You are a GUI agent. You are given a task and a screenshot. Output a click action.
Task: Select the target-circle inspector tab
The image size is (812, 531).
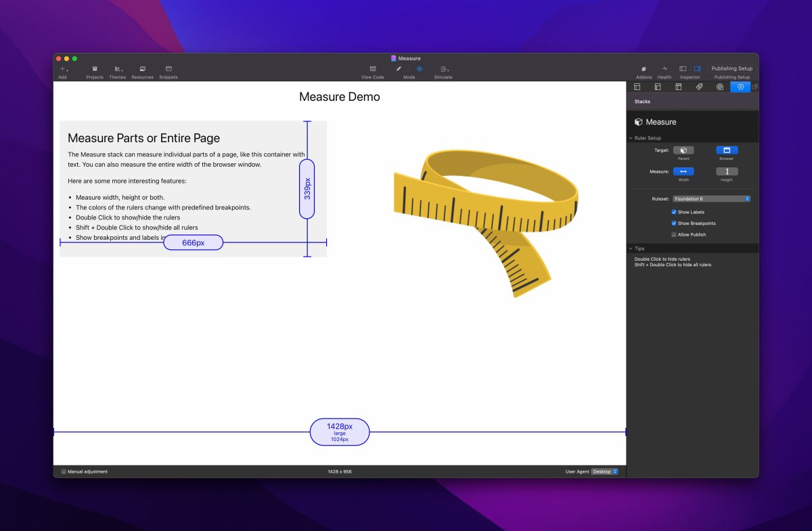(x=720, y=87)
